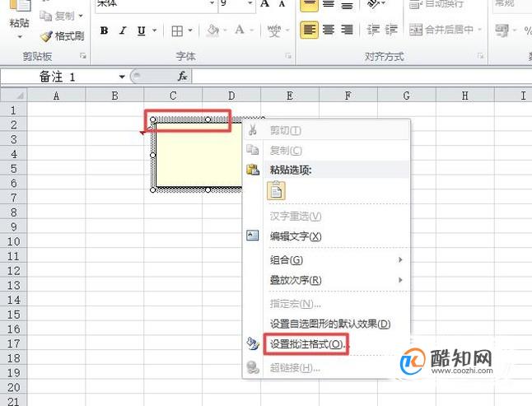
Task: Click the insert function fx icon
Action: 183,77
